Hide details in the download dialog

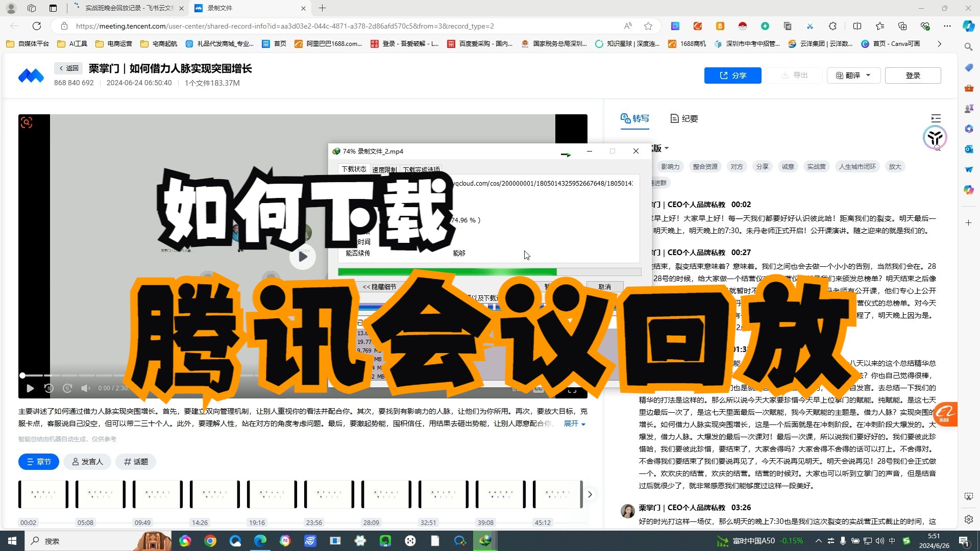[379, 287]
